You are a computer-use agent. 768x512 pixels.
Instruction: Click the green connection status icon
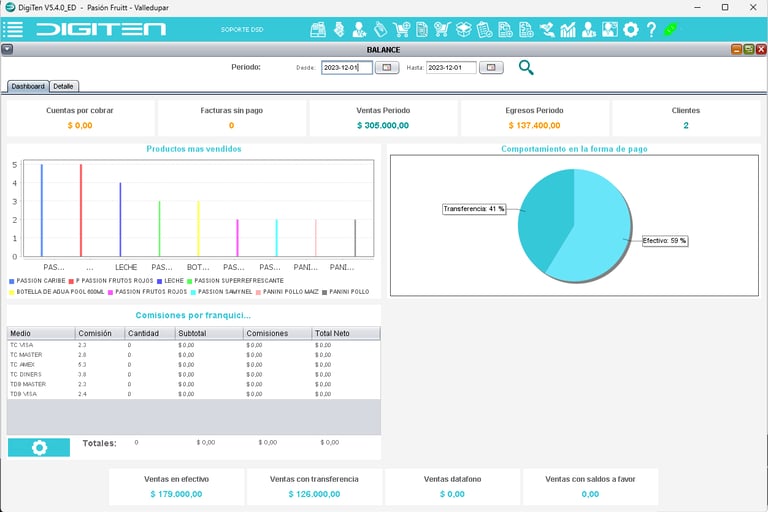(x=671, y=29)
